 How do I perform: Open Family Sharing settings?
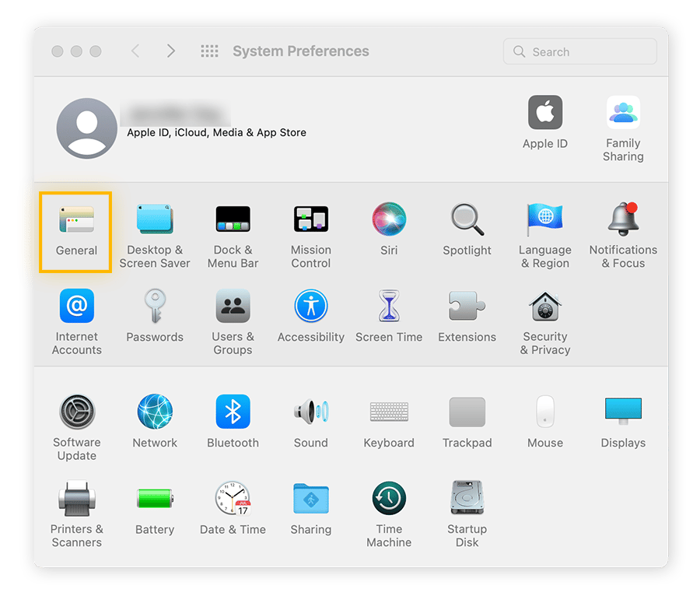point(623,114)
